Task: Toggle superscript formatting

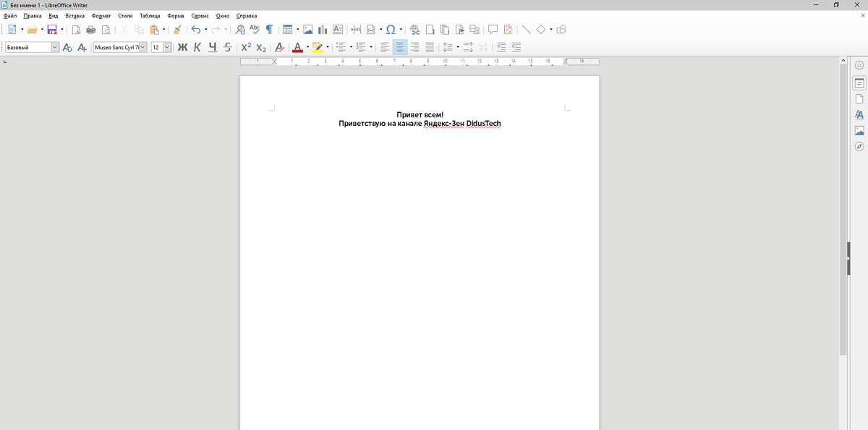Action: [246, 47]
